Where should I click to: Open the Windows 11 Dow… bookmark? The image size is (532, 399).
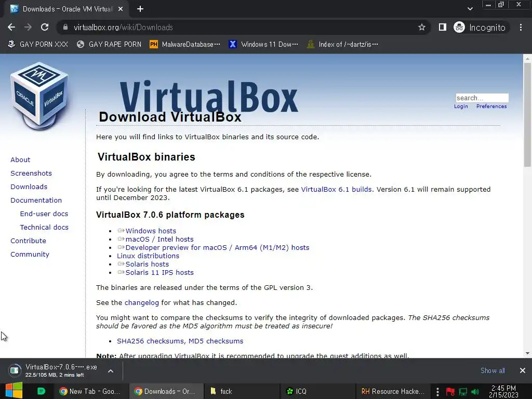[x=263, y=44]
